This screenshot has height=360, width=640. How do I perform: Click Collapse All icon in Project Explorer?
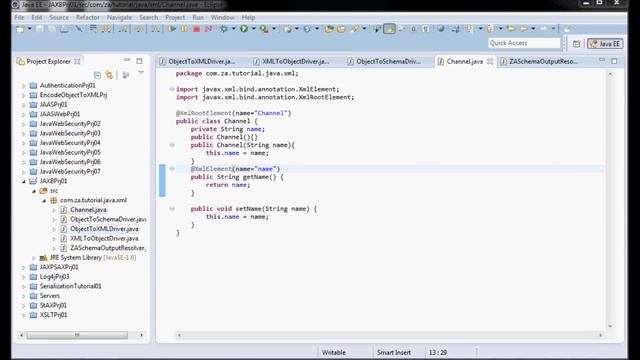pos(97,75)
